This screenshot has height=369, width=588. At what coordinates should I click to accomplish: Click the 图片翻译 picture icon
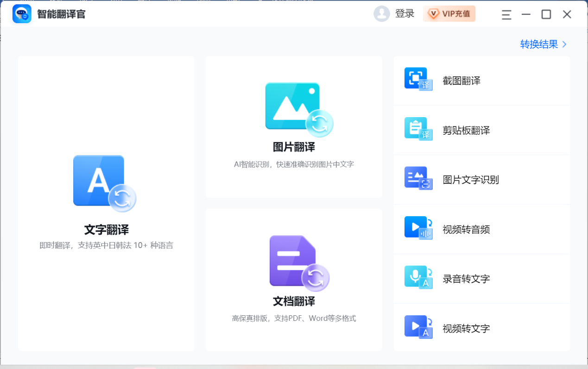(x=299, y=110)
